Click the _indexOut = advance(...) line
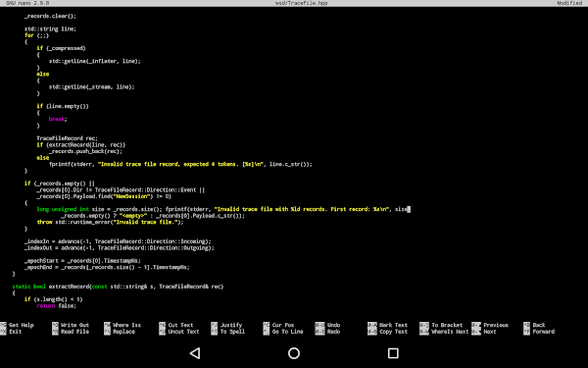The image size is (588, 368). click(x=120, y=248)
